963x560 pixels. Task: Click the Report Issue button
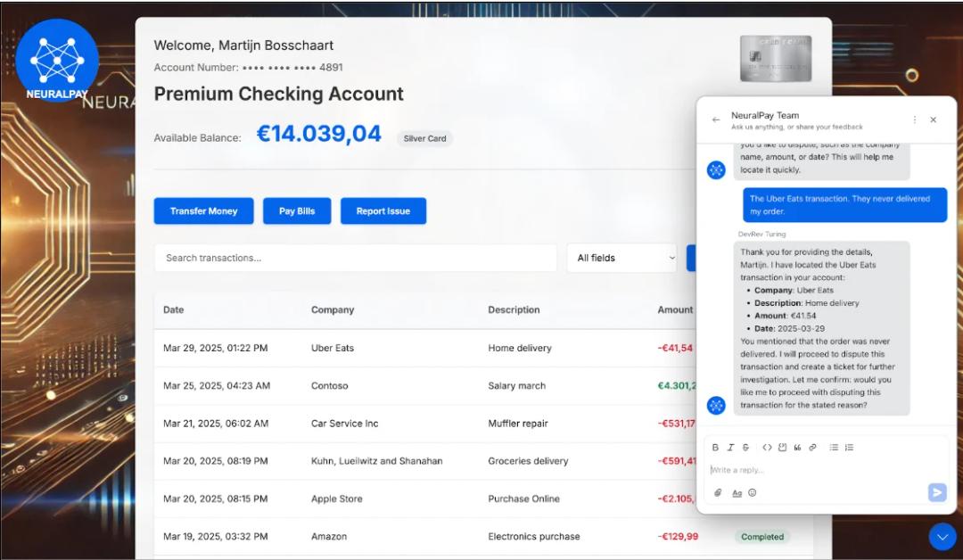coord(383,211)
